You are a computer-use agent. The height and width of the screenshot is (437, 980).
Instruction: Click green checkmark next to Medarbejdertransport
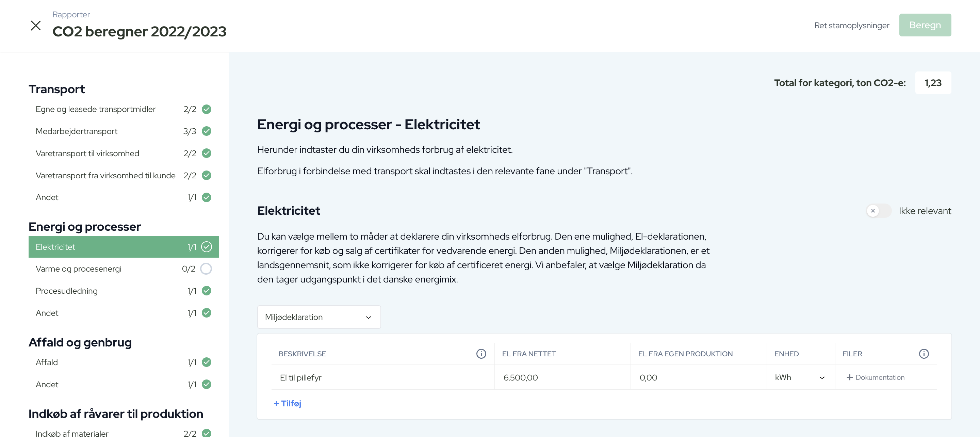point(207,131)
